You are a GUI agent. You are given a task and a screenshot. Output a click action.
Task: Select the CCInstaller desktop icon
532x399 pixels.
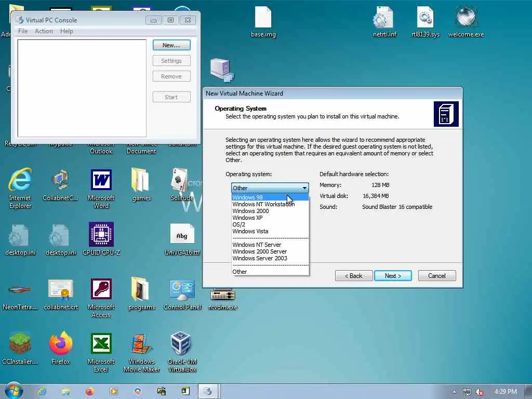pos(20,349)
